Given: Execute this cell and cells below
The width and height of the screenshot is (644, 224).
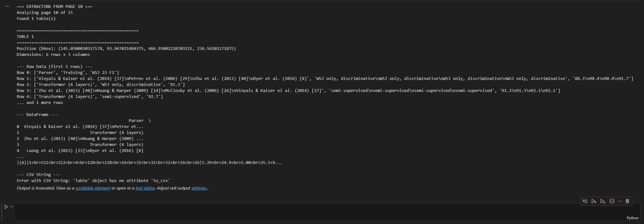Looking at the screenshot, I should (603, 201).
